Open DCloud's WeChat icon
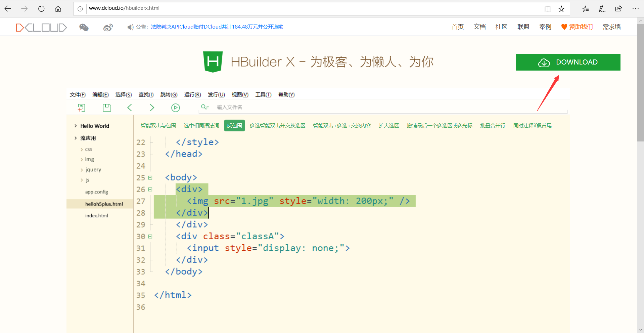The height and width of the screenshot is (333, 644). click(x=84, y=27)
